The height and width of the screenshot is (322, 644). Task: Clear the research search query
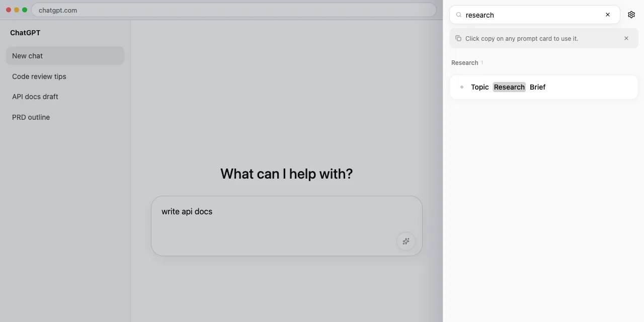608,15
